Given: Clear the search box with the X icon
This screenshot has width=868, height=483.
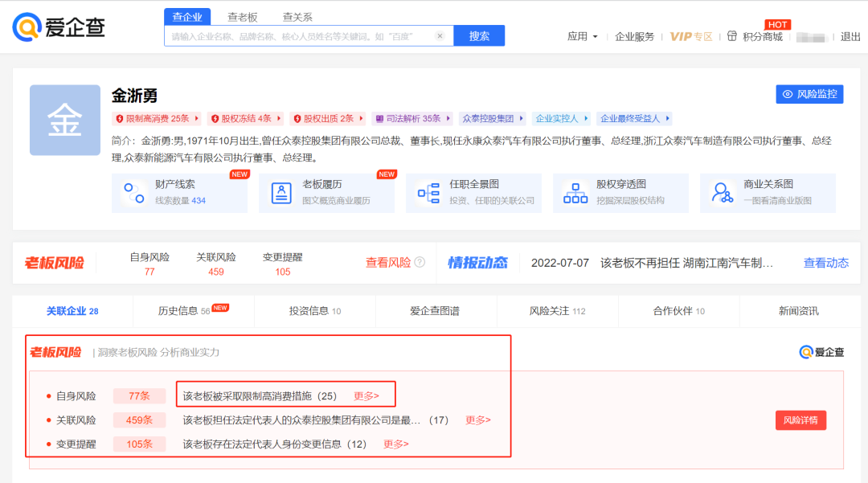Looking at the screenshot, I should point(440,36).
